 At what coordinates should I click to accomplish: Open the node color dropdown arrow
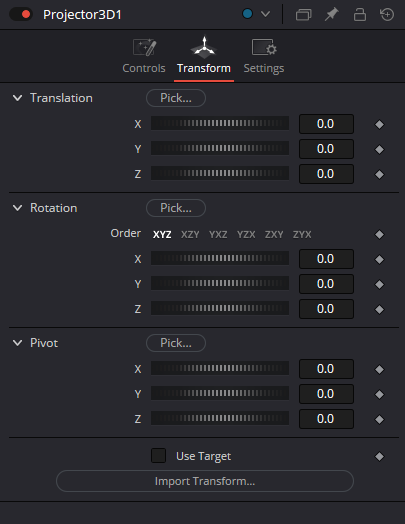(265, 14)
